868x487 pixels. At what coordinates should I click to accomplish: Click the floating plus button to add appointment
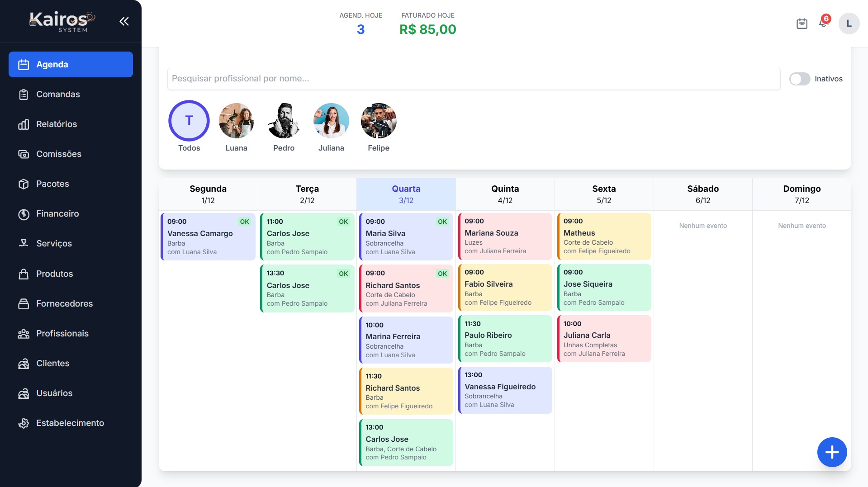coord(832,452)
